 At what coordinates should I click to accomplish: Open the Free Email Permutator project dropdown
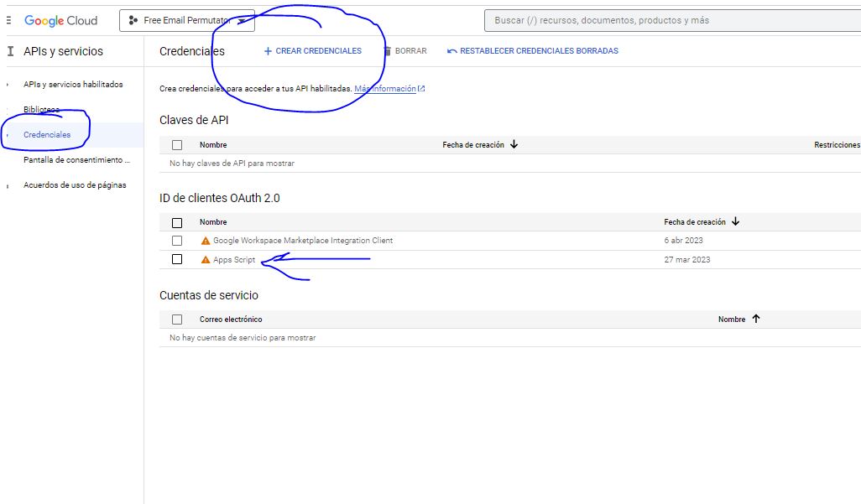(x=186, y=20)
